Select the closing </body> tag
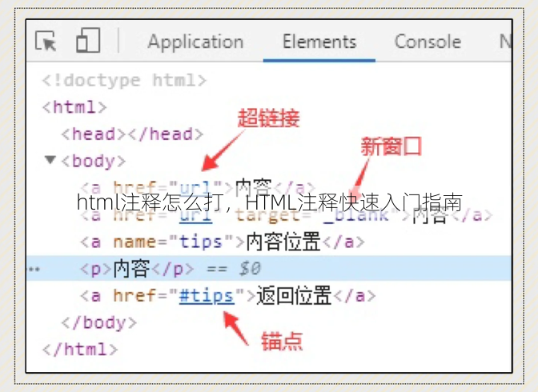Screen dimensions: 538x392 [x=98, y=322]
